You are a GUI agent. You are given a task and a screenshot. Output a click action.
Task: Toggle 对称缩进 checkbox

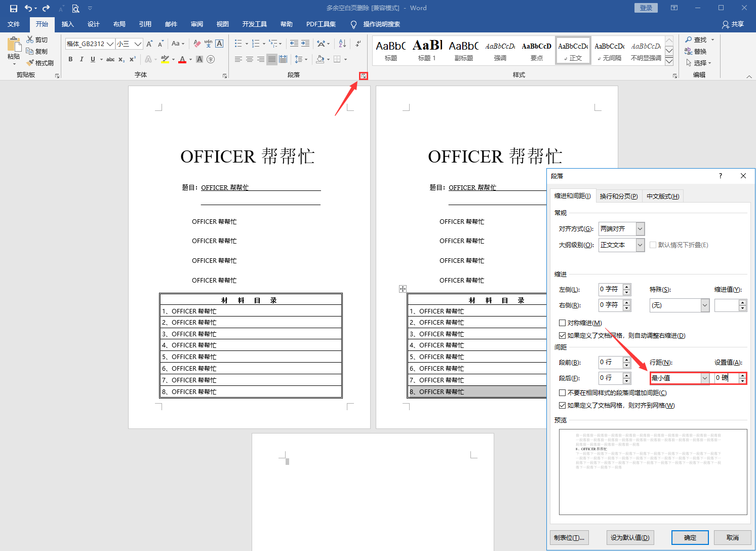coord(562,323)
